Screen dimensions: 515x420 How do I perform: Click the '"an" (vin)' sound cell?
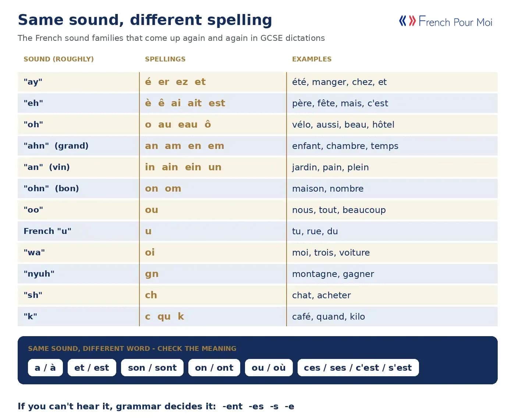click(x=78, y=167)
